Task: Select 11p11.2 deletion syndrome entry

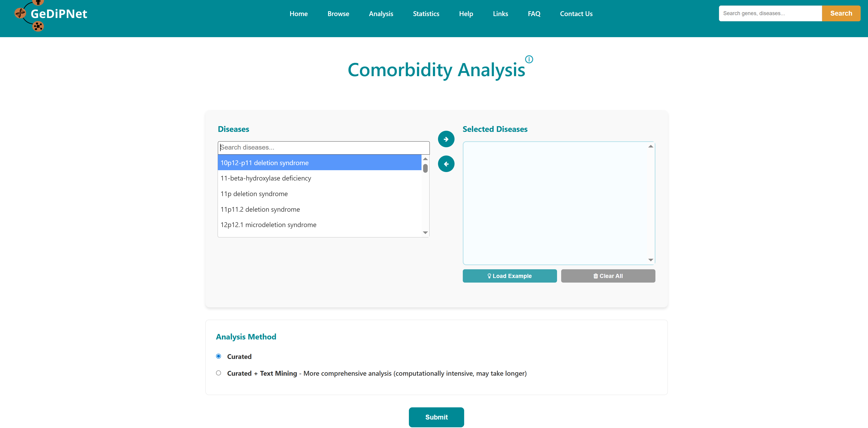Action: pos(260,209)
